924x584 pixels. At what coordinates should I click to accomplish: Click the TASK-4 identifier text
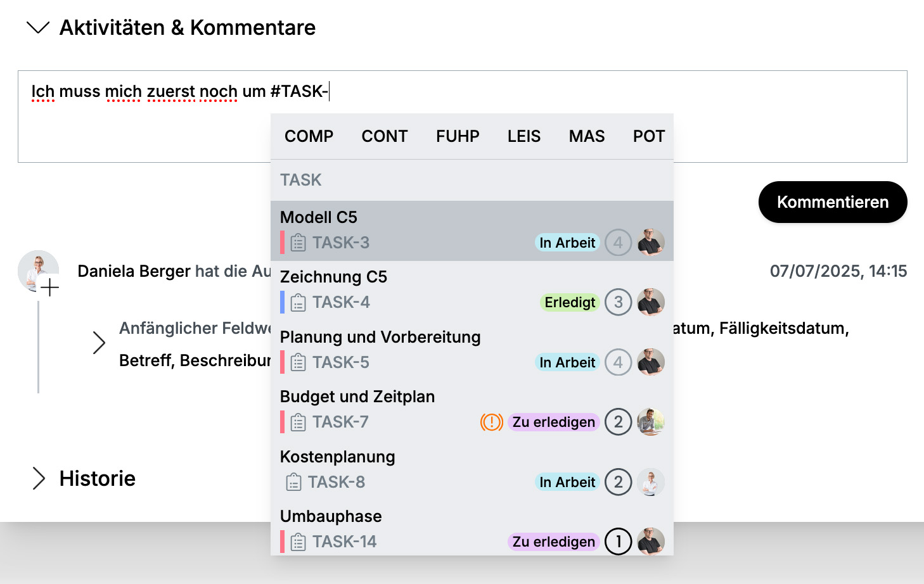(x=341, y=302)
